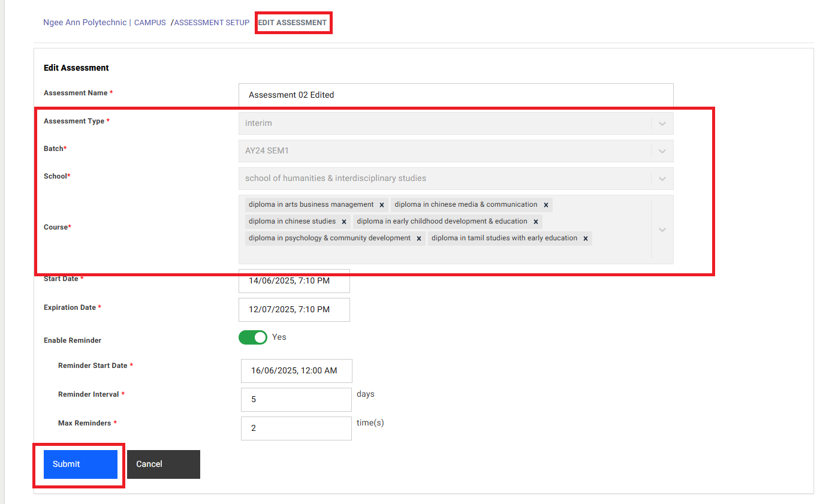The width and height of the screenshot is (829, 504).
Task: Expand the Course multi-select chevron
Action: (x=662, y=230)
